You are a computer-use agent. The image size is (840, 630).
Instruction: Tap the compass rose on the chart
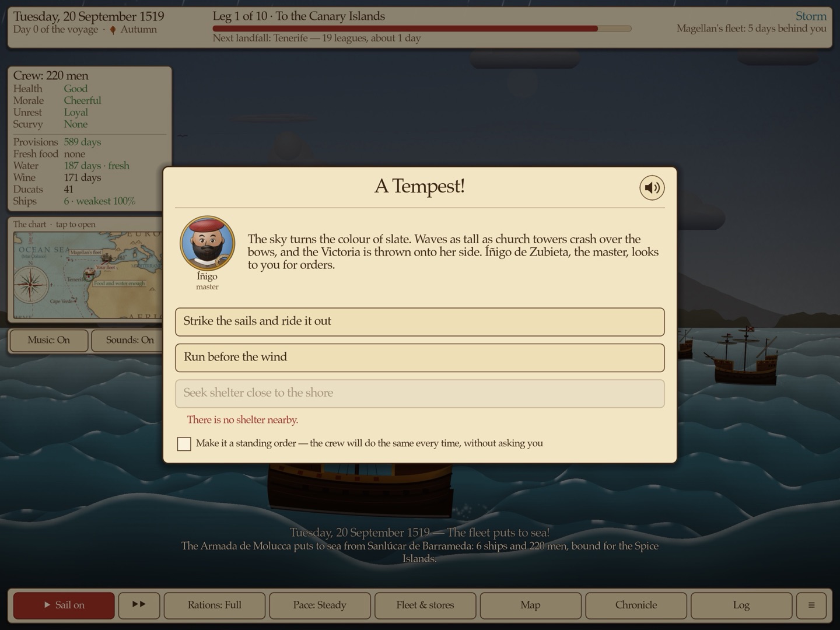[31, 285]
